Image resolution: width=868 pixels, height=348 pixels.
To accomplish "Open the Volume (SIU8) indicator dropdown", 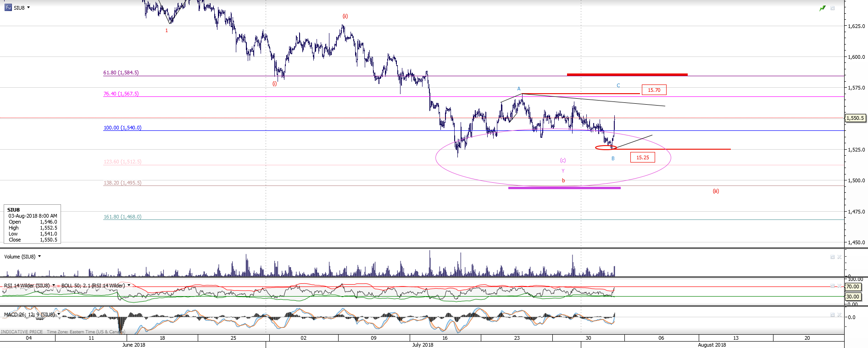I will (39, 257).
